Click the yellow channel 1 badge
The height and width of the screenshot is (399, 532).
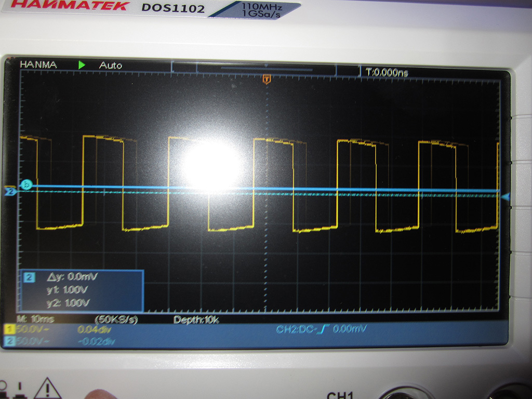[x=9, y=329]
